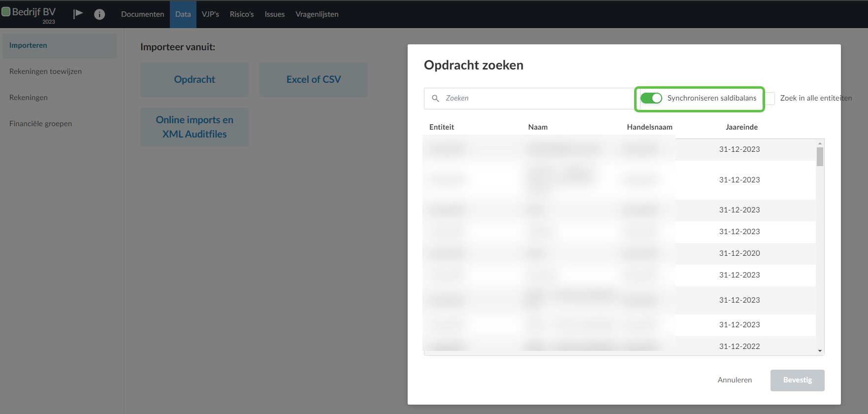The height and width of the screenshot is (414, 868).
Task: Select the row with Jaareinde 31-12-2020
Action: pyautogui.click(x=619, y=253)
